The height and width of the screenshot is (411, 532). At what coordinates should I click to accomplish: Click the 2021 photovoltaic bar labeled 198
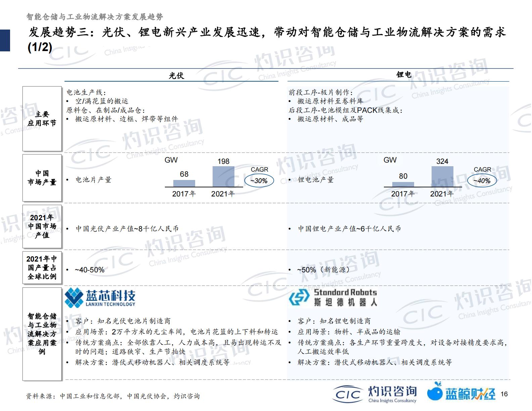[223, 177]
